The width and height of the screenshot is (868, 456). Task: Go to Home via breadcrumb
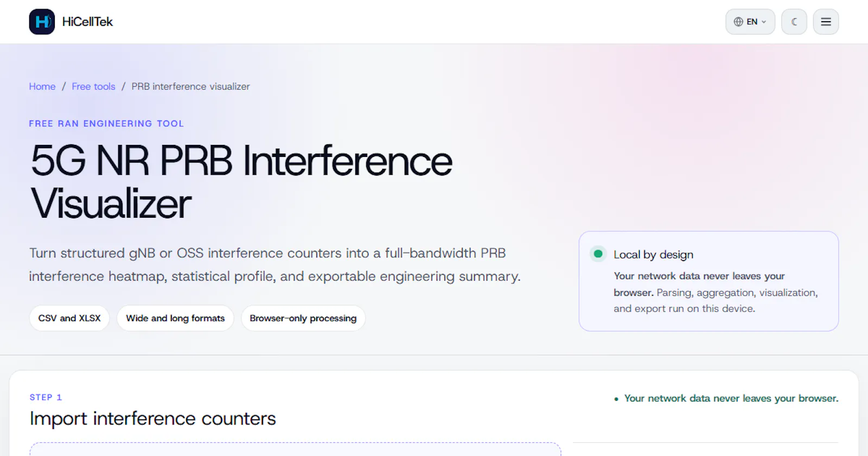tap(42, 86)
